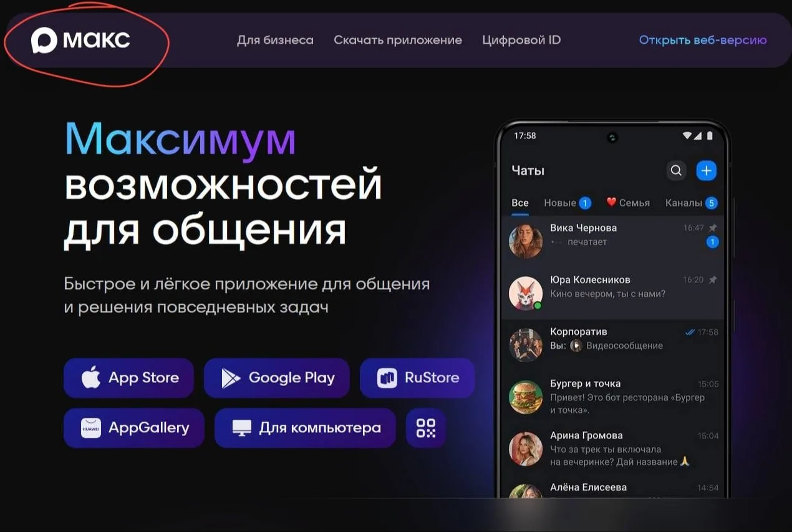792x532 pixels.
Task: Click the Каналы tab badge showing 5
Action: click(711, 203)
